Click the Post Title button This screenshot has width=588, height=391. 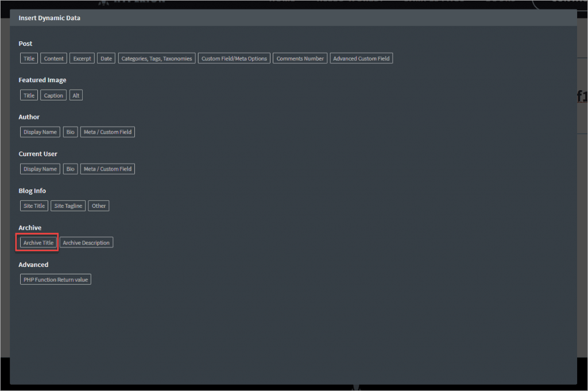pos(29,59)
